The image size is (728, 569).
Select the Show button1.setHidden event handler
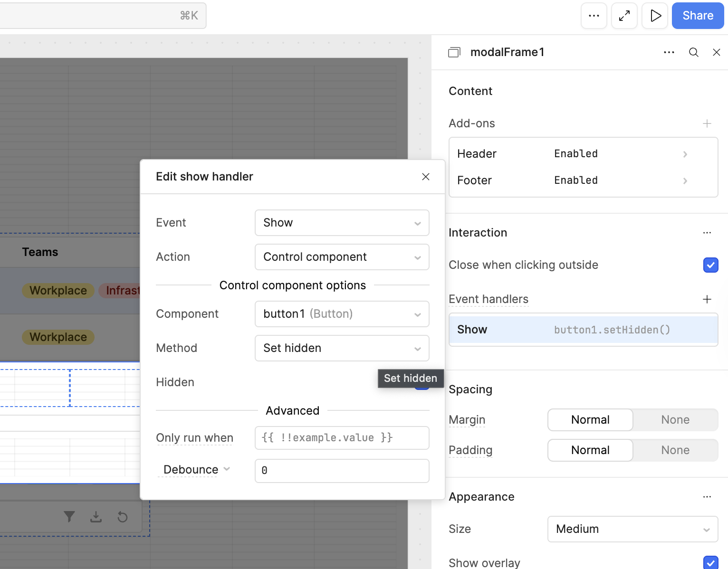point(583,330)
